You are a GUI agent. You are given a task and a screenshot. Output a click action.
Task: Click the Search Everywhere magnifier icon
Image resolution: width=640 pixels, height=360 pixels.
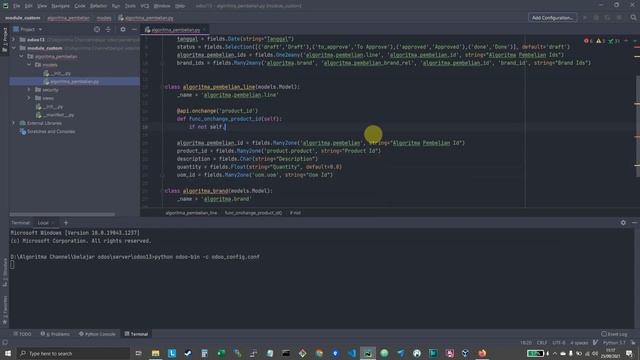[633, 18]
